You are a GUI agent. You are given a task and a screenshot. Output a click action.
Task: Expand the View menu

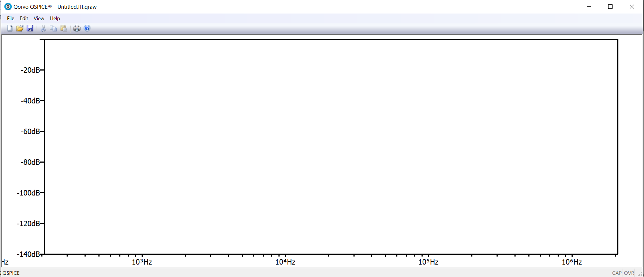39,18
